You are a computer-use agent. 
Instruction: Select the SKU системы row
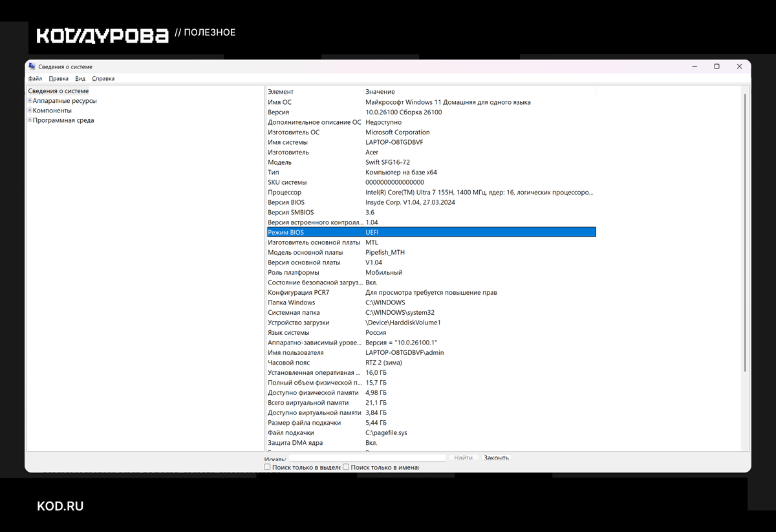431,182
